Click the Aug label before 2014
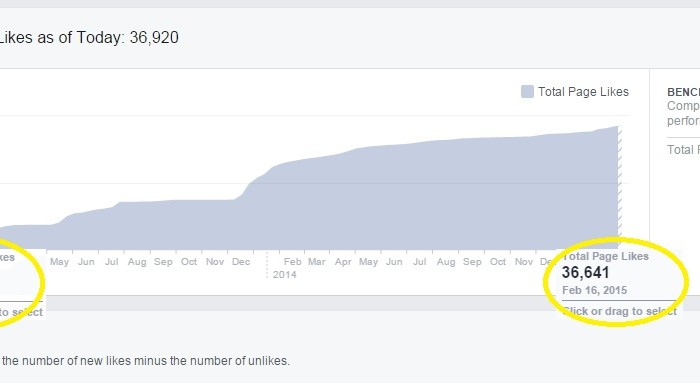Image resolution: width=700 pixels, height=384 pixels. (x=137, y=262)
